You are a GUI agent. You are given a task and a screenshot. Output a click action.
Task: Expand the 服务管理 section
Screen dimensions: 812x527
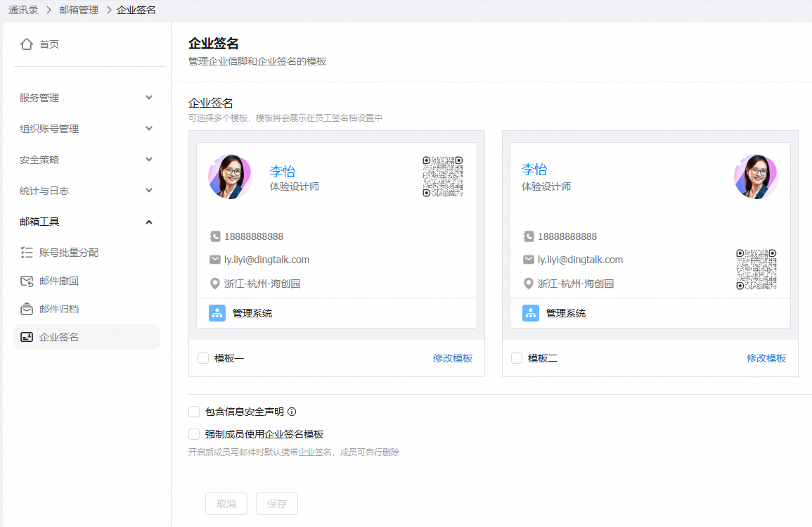(x=148, y=98)
